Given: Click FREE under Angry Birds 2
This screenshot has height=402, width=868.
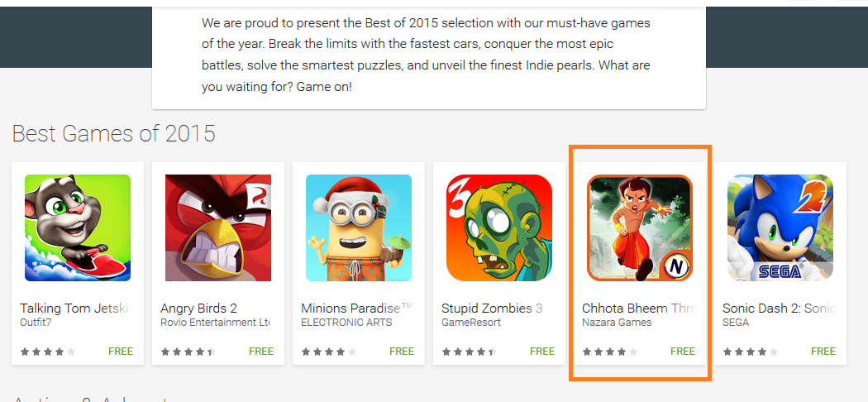Looking at the screenshot, I should (261, 351).
